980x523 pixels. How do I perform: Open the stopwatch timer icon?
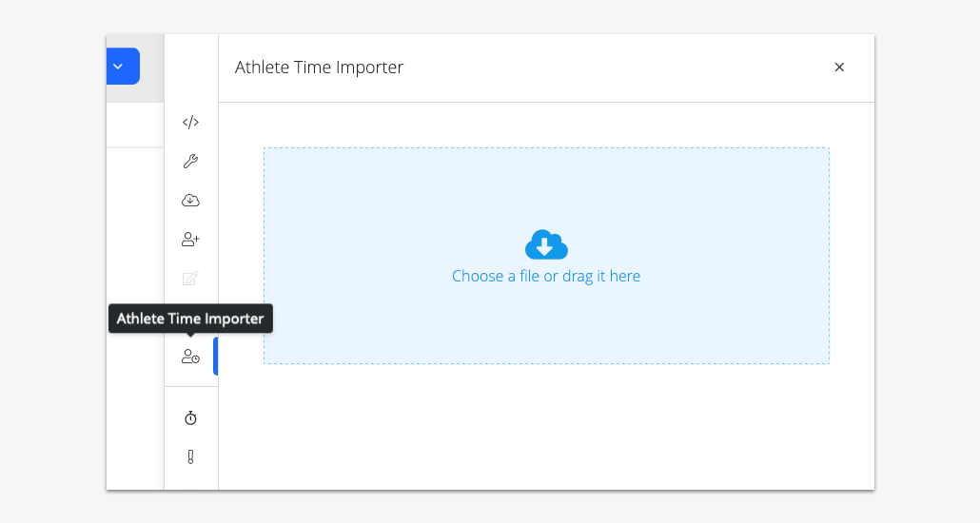click(190, 418)
